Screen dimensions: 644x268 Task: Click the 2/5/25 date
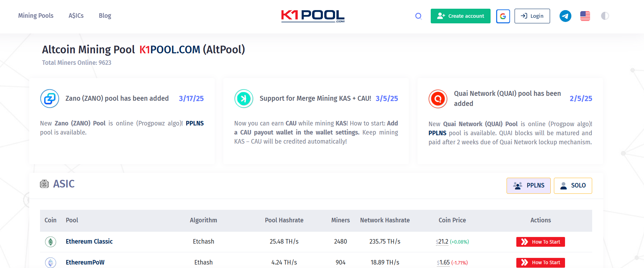[x=581, y=99]
